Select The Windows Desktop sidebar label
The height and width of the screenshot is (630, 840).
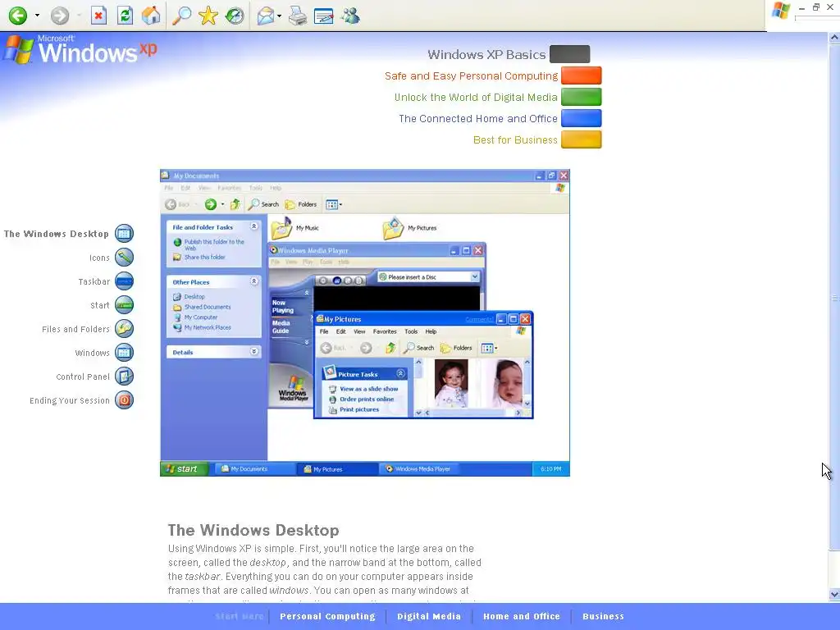point(57,234)
